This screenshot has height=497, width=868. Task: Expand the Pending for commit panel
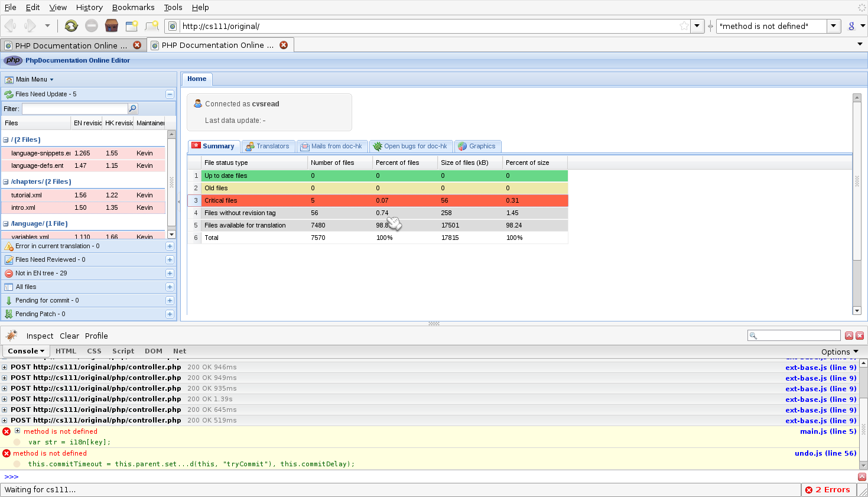pos(170,301)
